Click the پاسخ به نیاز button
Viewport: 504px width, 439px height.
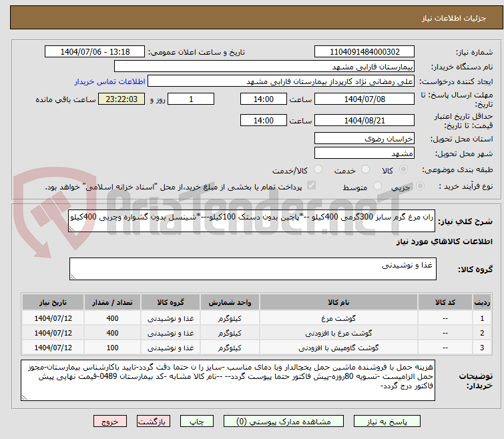point(387,422)
